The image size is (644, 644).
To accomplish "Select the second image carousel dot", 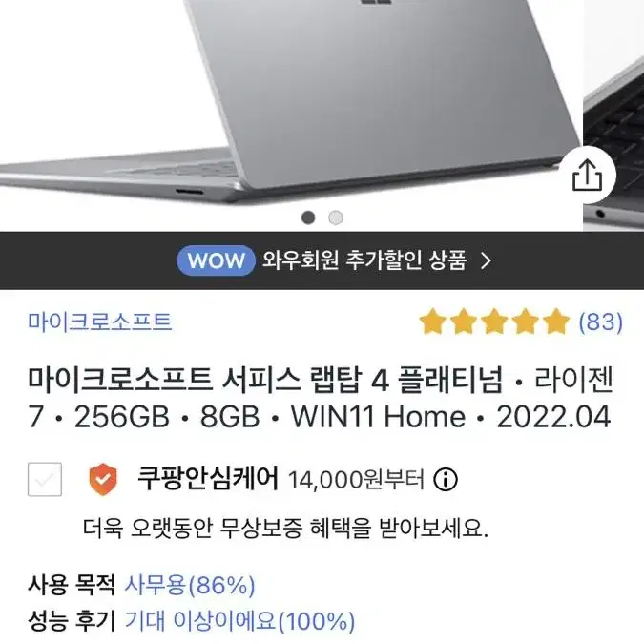I will click(x=336, y=218).
